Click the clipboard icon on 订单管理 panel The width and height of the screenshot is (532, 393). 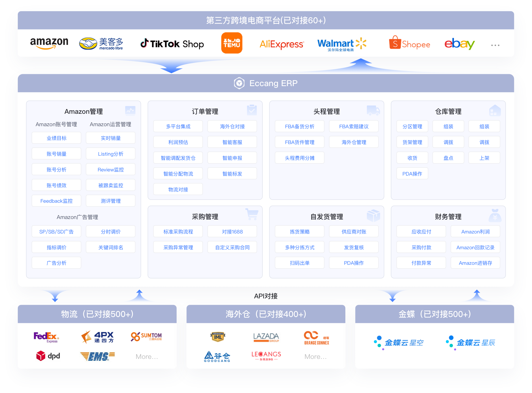pyautogui.click(x=252, y=110)
